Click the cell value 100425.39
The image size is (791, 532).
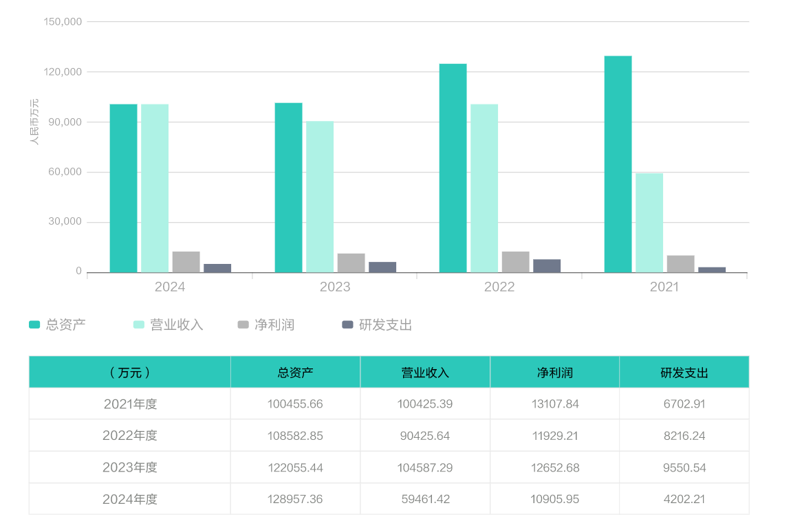coord(425,404)
